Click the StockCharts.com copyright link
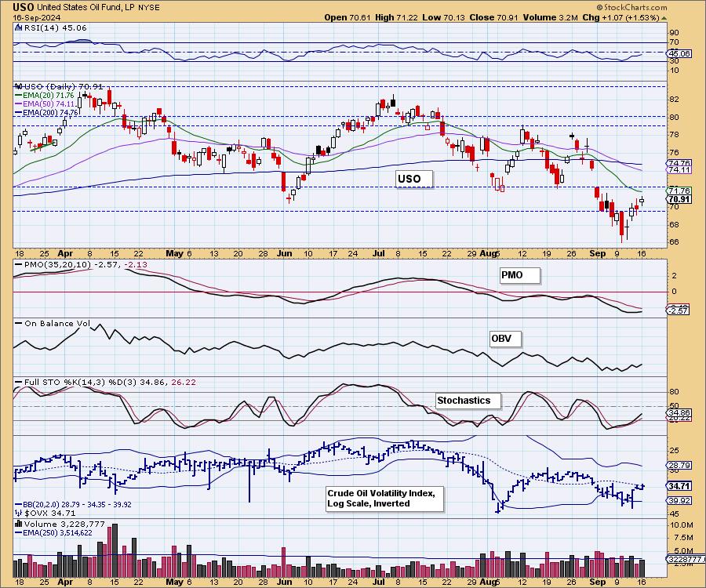This screenshot has width=706, height=588. [x=631, y=7]
